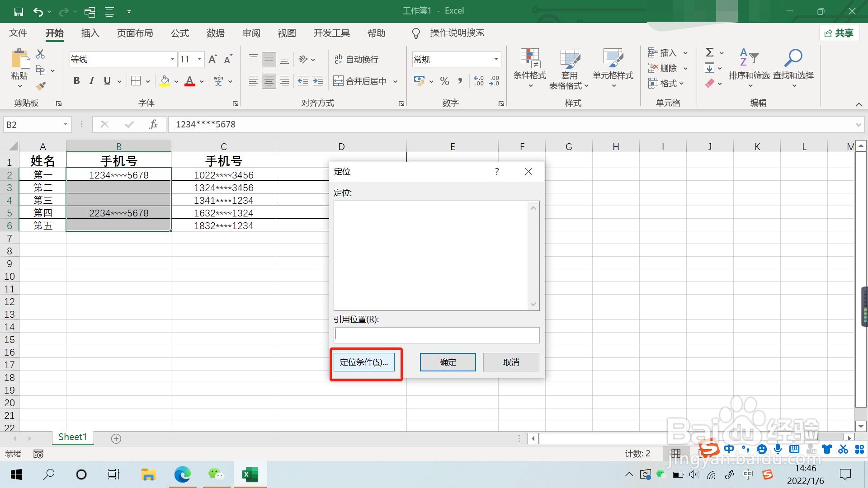This screenshot has width=868, height=488.
Task: Open the font name dropdown
Action: [x=172, y=59]
